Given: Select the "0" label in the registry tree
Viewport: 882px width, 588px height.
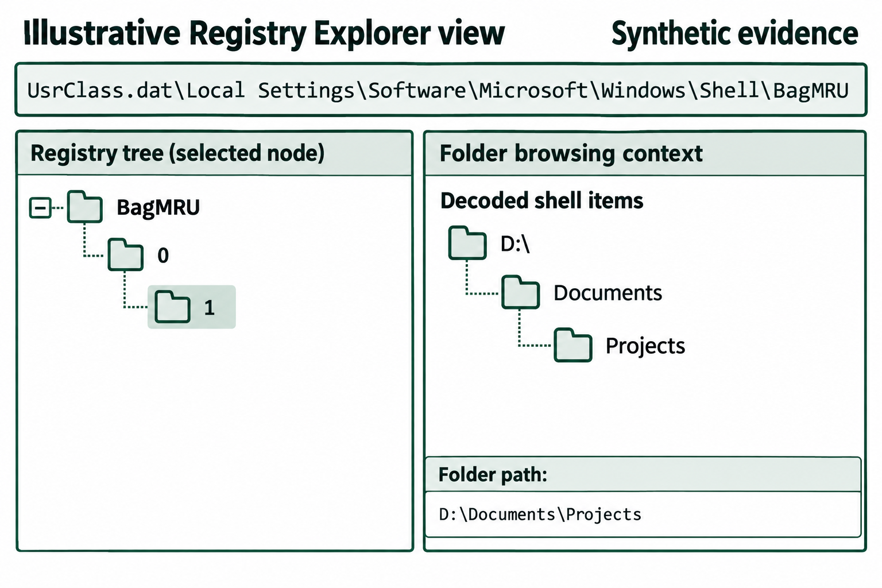Looking at the screenshot, I should [163, 255].
